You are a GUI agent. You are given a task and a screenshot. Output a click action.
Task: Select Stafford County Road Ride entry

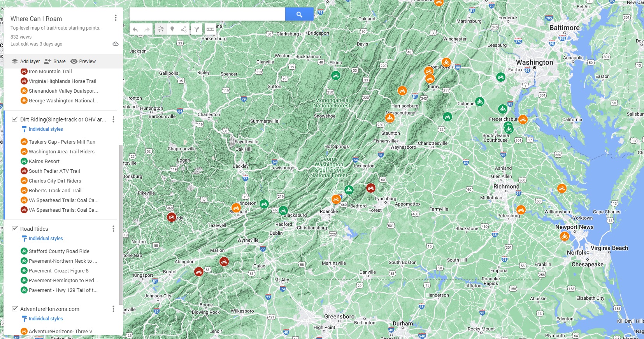pos(59,251)
